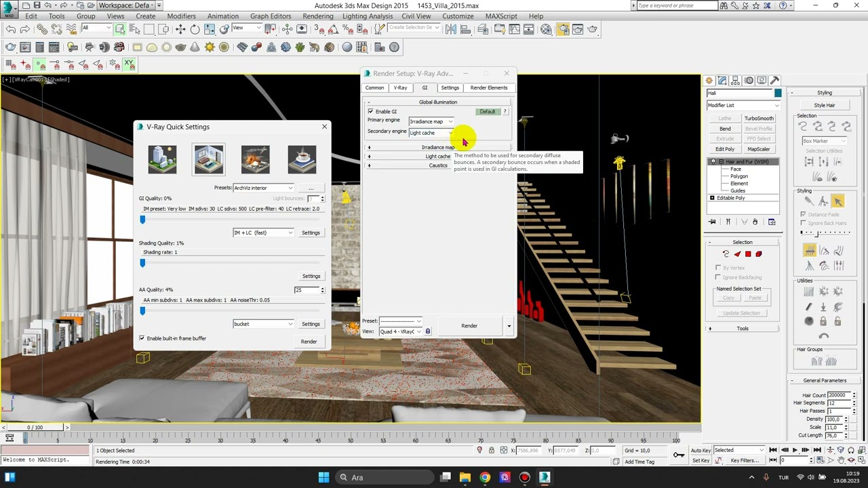The width and height of the screenshot is (868, 488).
Task: Choose the Select and Rotate tool
Action: 195,29
